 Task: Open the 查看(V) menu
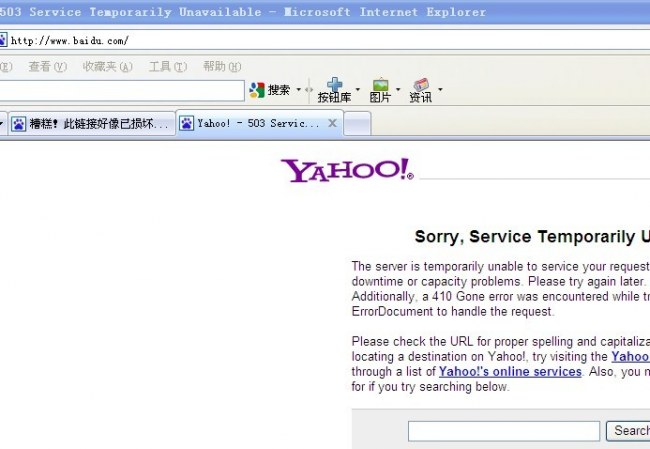[x=47, y=66]
